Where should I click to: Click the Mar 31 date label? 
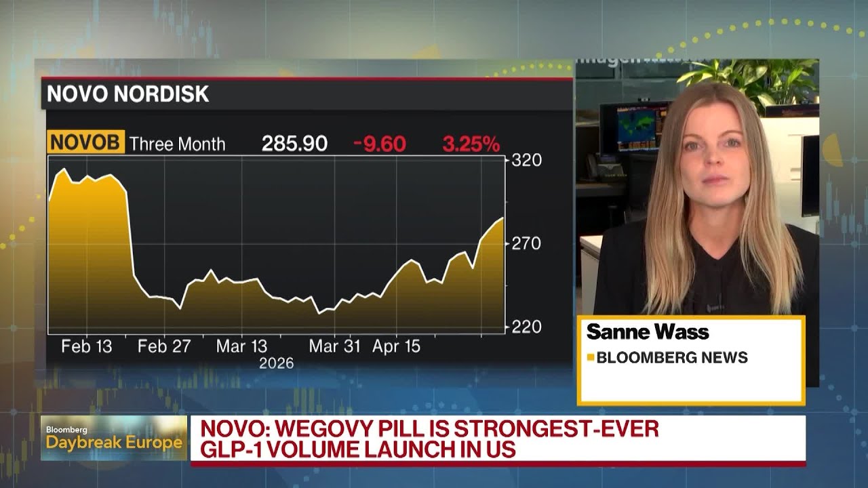click(335, 346)
